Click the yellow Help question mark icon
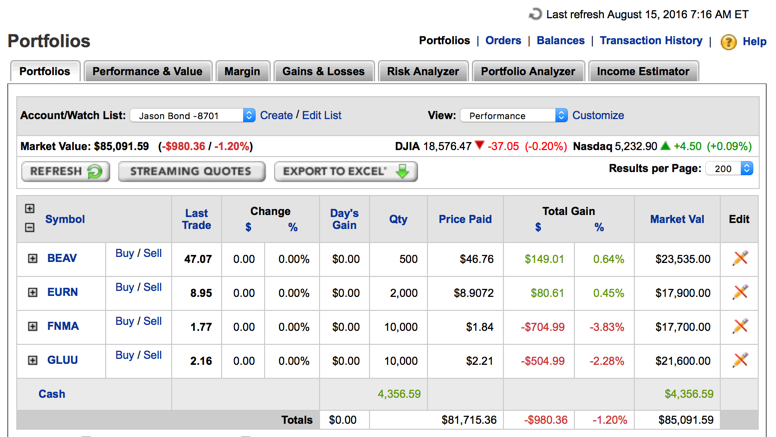 pos(728,42)
